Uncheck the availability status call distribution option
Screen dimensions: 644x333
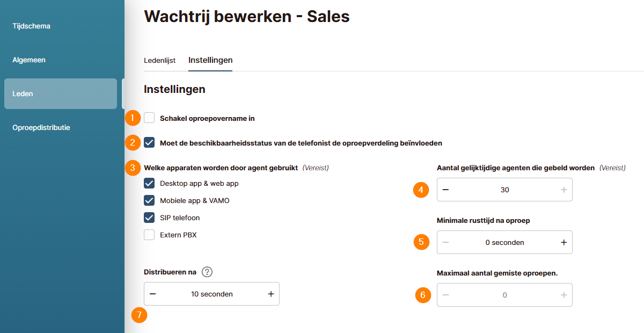click(x=149, y=143)
